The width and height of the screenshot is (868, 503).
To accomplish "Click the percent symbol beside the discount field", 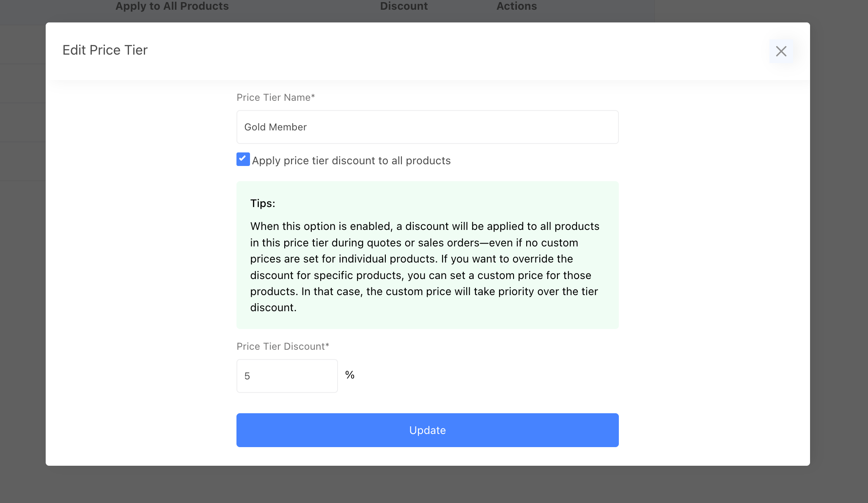I will [x=350, y=375].
